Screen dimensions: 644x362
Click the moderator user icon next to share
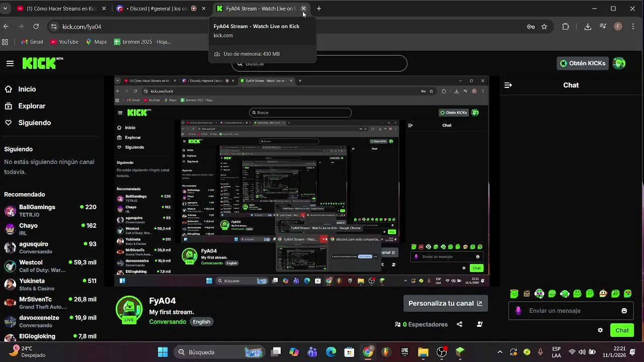(x=479, y=324)
